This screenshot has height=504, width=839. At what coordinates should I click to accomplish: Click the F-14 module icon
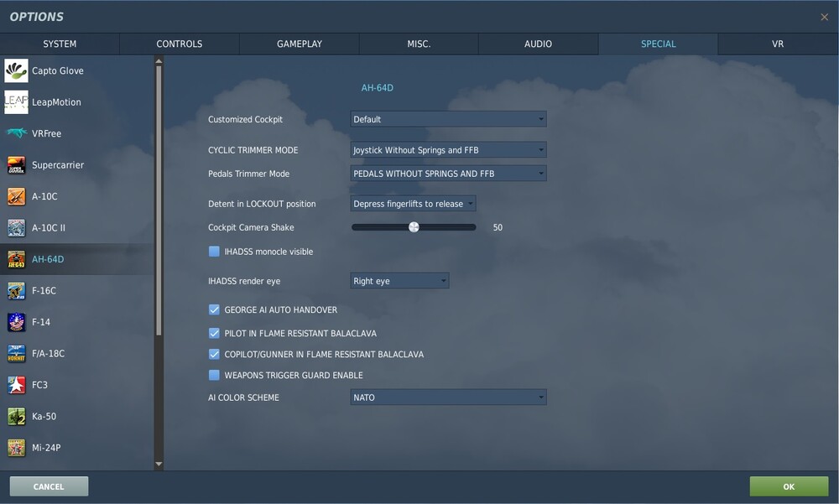16,322
